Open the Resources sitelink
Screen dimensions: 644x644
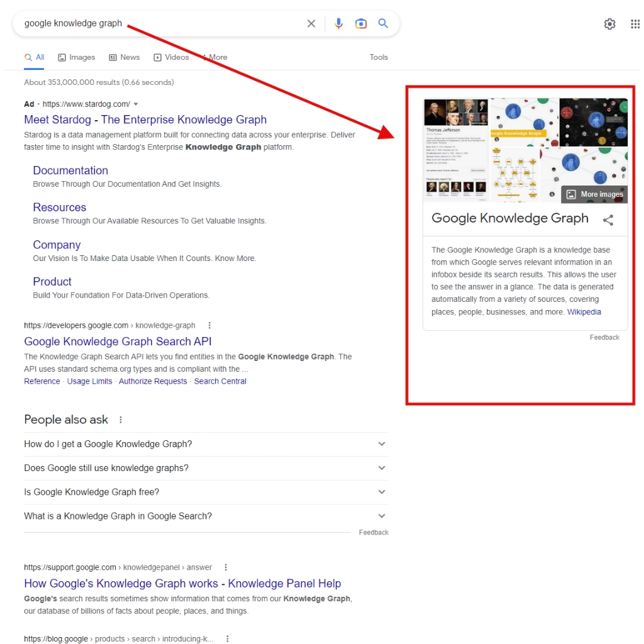click(60, 208)
